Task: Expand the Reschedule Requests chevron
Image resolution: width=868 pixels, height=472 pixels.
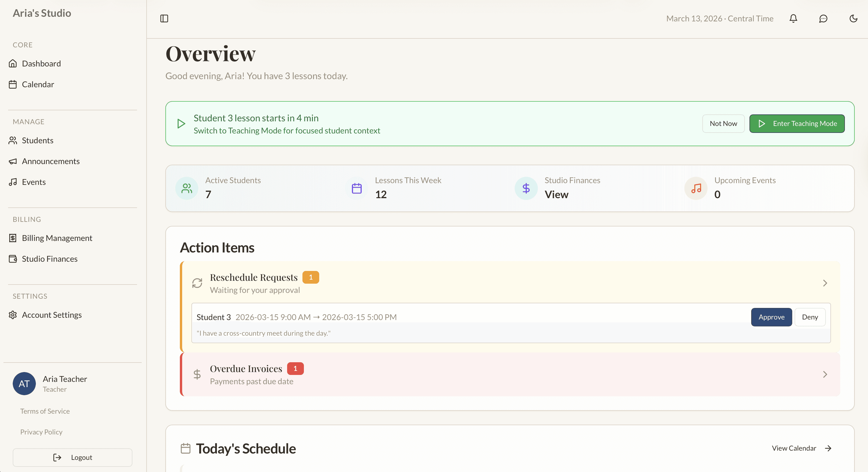Action: pyautogui.click(x=825, y=283)
